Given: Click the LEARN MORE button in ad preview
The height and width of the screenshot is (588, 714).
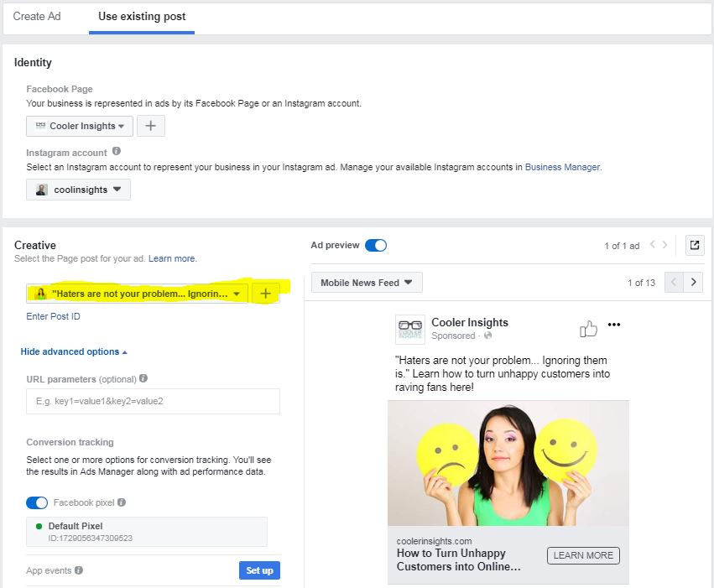Looking at the screenshot, I should 583,555.
